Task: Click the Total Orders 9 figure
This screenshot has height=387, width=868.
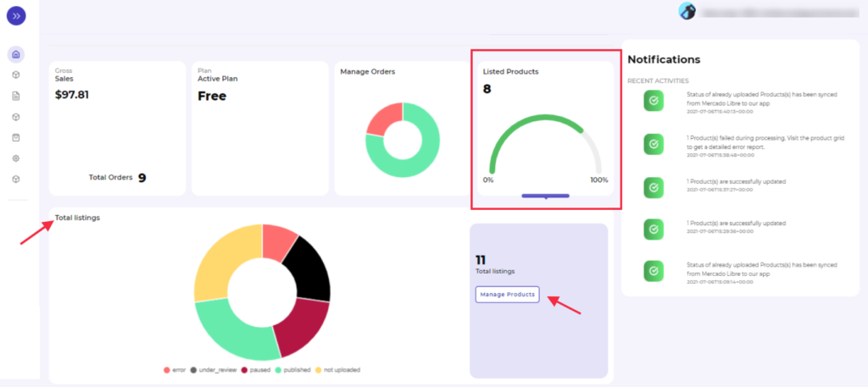Action: point(117,178)
